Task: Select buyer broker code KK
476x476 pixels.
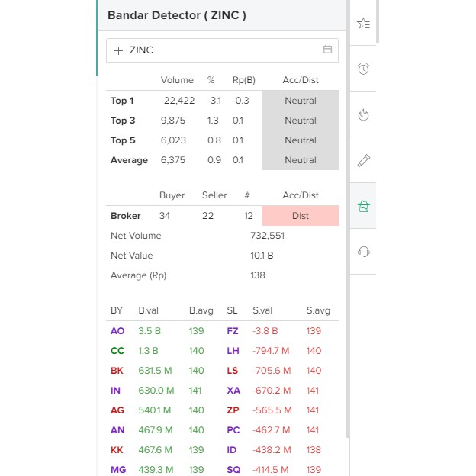Action: point(117,449)
